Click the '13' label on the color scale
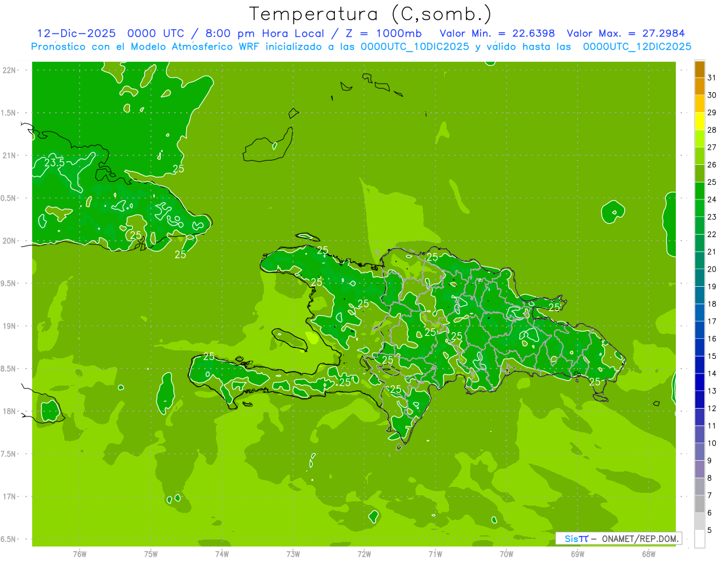This screenshot has width=728, height=562. [712, 391]
